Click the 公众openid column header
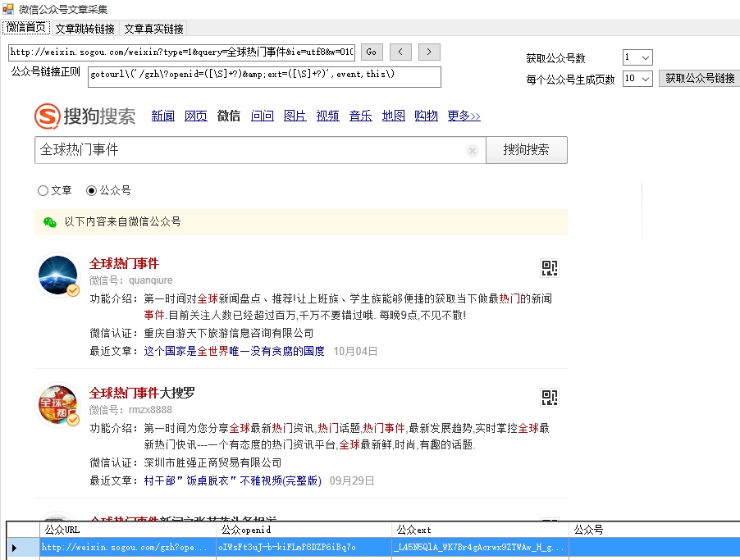Image resolution: width=740 pixels, height=560 pixels. [304, 530]
